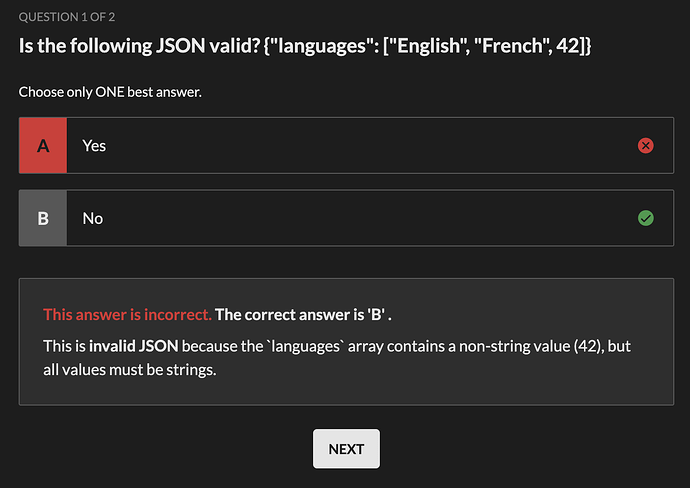Click the red X icon on answer A
Viewport: 690px width, 488px height.
646,146
